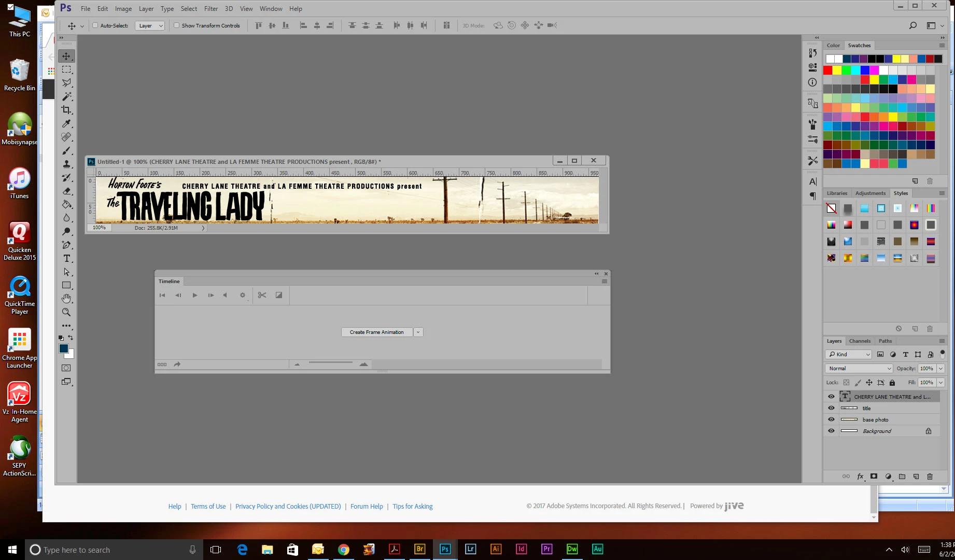Create new group folder icon
Viewport: 955px width, 560px height.
pos(902,477)
